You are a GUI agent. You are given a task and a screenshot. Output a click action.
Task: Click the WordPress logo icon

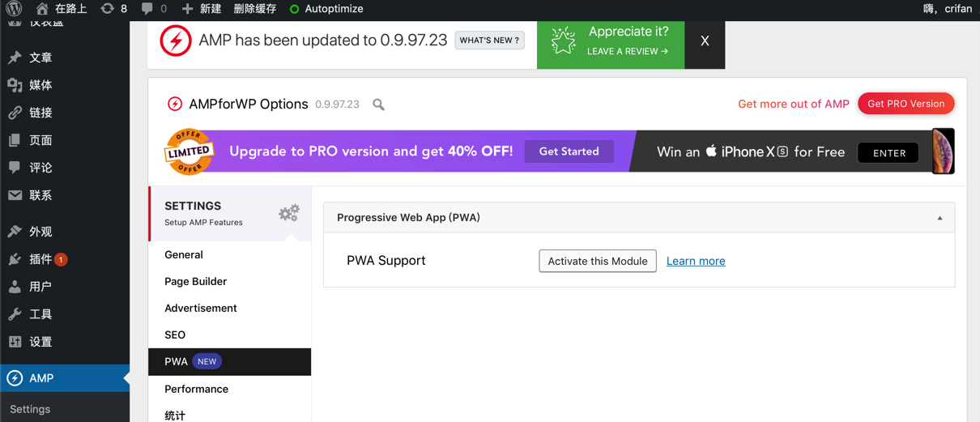[x=14, y=9]
